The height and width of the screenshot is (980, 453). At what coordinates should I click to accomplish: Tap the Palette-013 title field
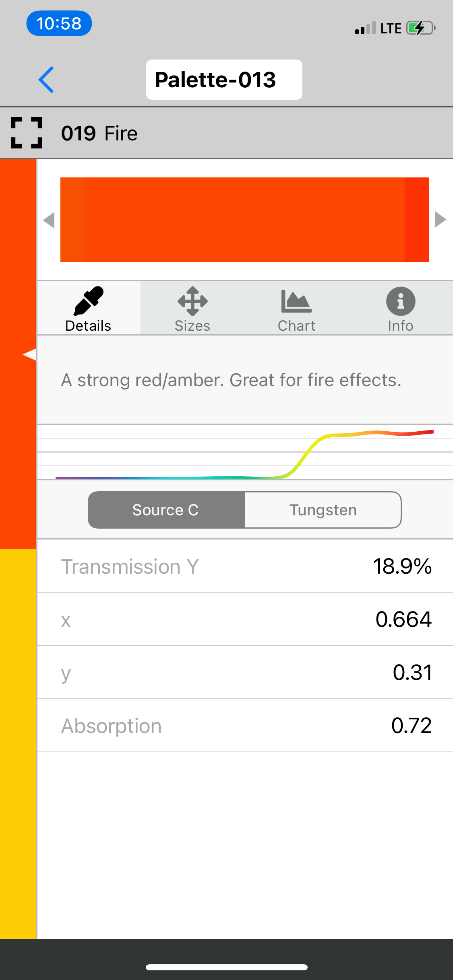pos(224,80)
